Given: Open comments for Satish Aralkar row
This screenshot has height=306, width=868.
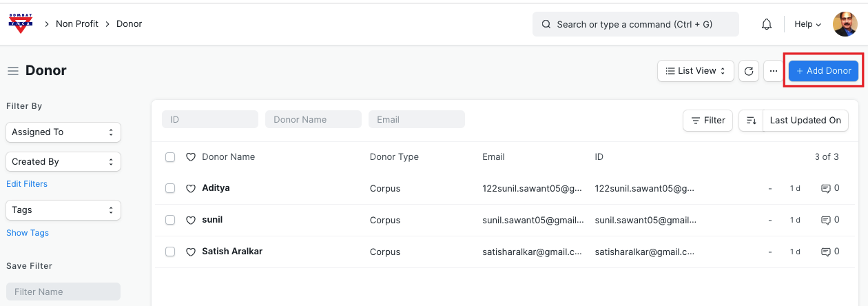Looking at the screenshot, I should tap(829, 252).
